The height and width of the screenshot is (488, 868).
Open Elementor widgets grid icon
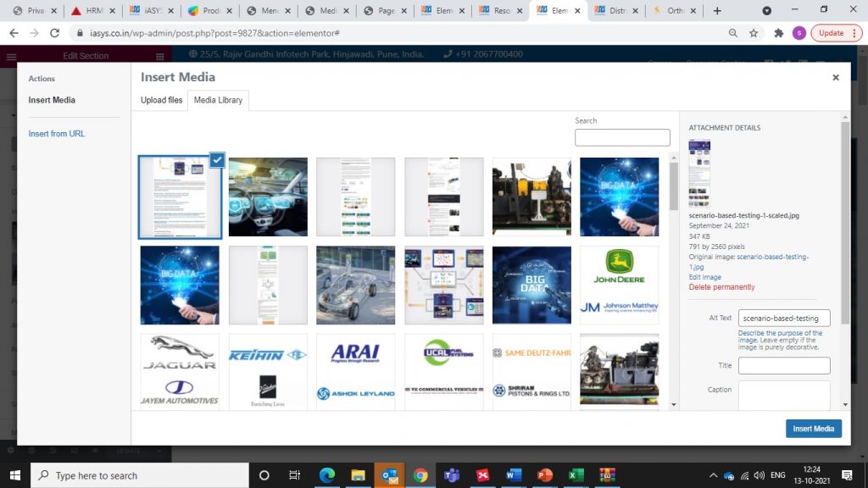pyautogui.click(x=160, y=57)
